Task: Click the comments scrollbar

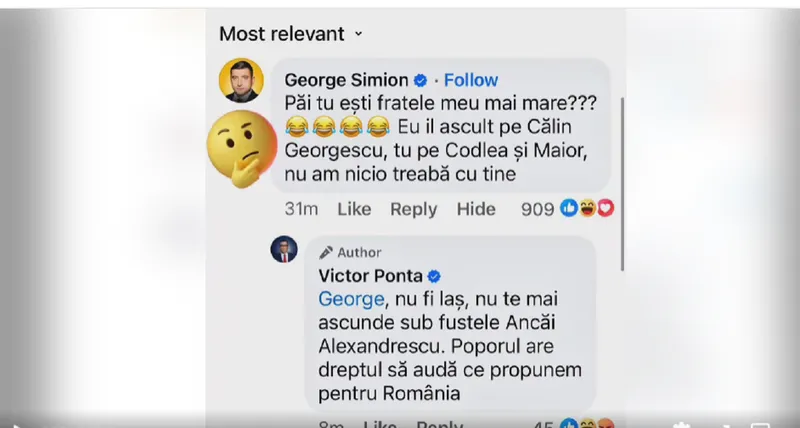Action: [x=622, y=180]
